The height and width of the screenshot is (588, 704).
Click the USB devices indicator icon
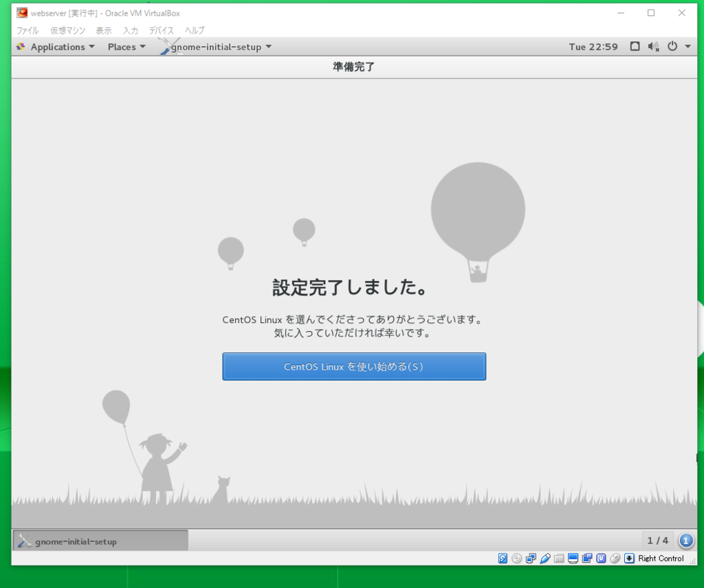coord(545,558)
